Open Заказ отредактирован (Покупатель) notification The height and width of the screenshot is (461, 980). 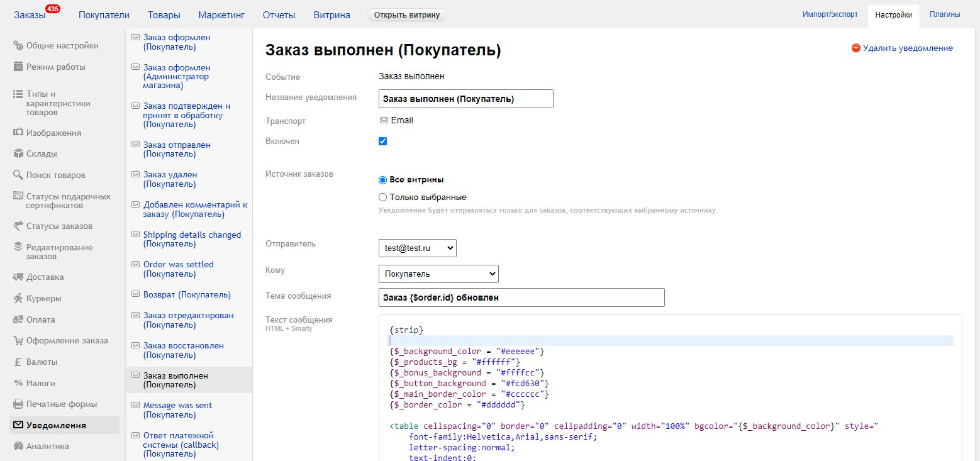tap(188, 320)
